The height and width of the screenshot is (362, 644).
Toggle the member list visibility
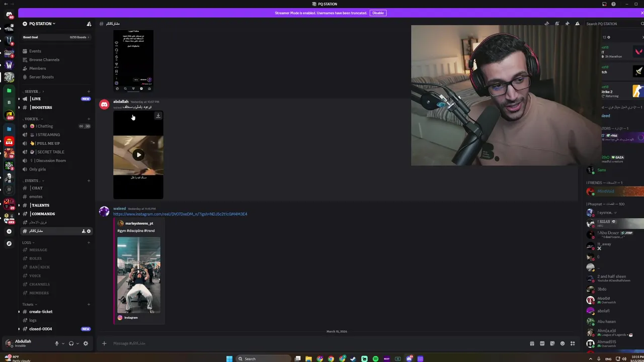point(577,24)
